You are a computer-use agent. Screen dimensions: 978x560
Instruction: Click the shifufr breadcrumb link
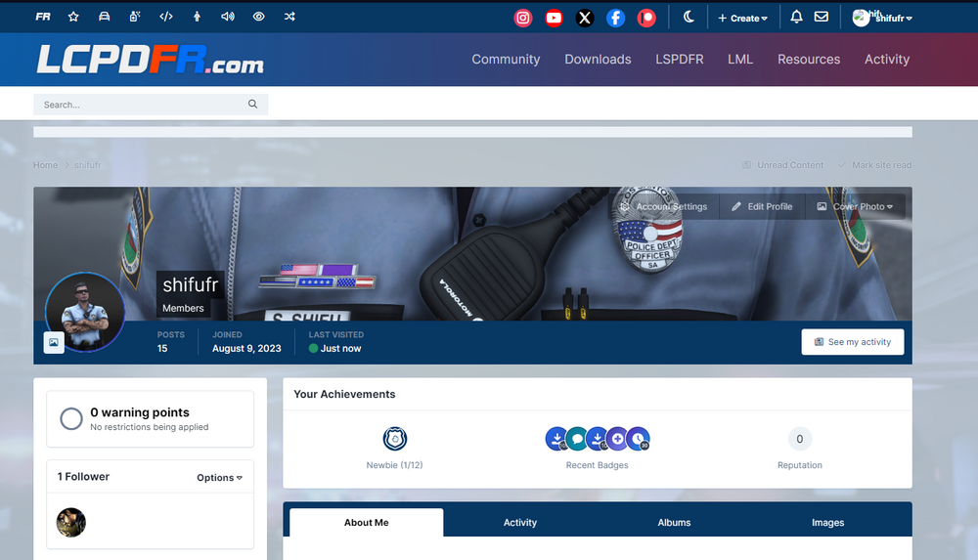click(x=88, y=165)
